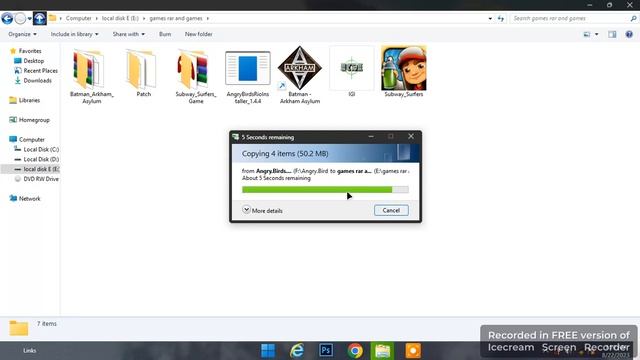Select the IGI game icon
The image size is (640, 360).
[x=351, y=71]
